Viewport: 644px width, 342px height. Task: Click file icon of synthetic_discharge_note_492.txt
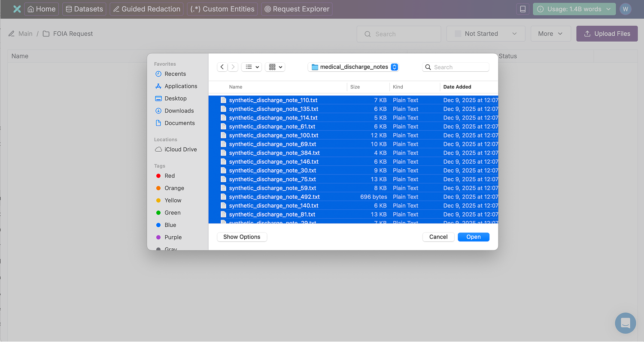(x=223, y=197)
